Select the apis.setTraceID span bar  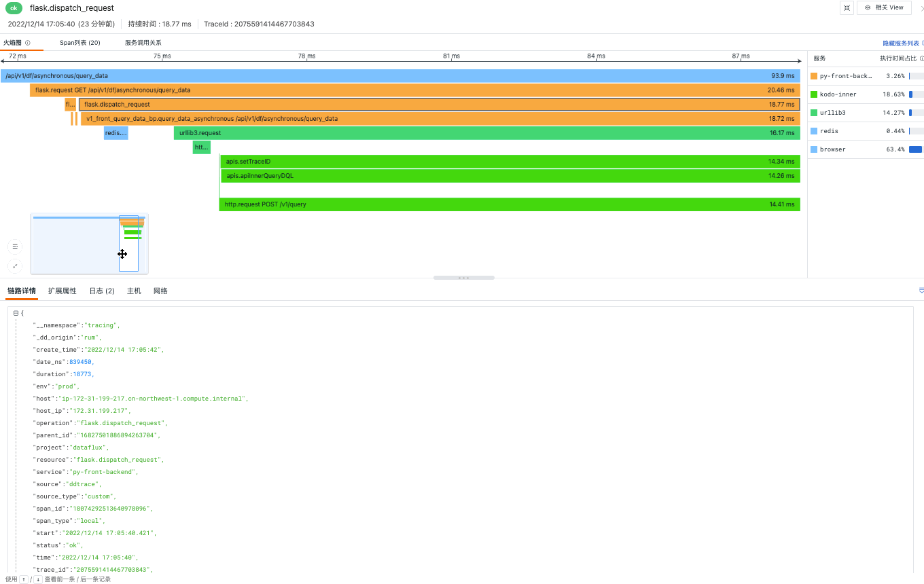(510, 162)
